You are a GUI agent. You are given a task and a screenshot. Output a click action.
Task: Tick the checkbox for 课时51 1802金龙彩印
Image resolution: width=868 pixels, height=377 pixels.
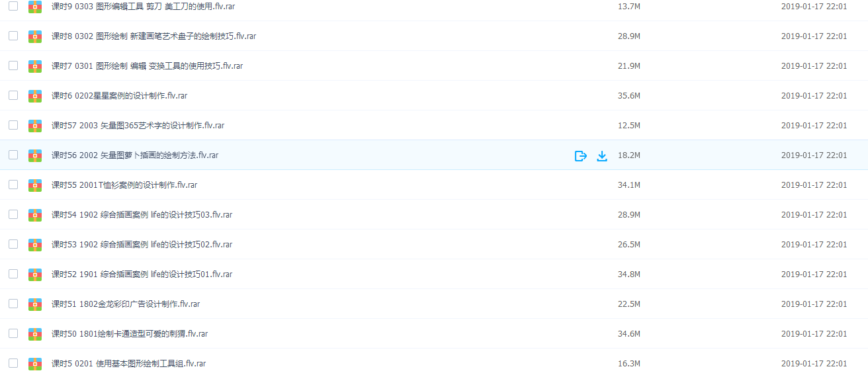13,304
